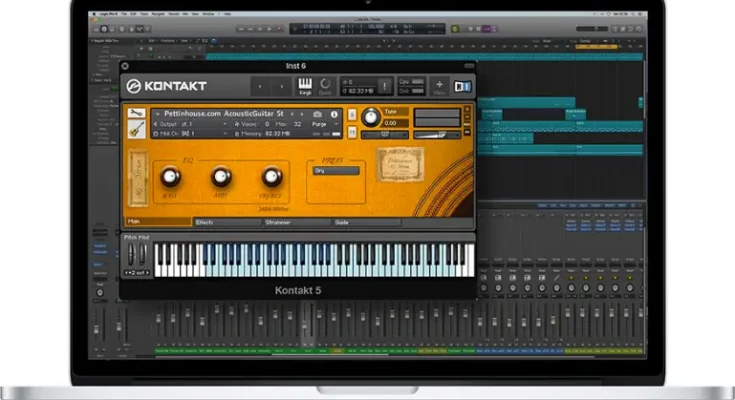Click the previous preset arrow in header

click(260, 87)
